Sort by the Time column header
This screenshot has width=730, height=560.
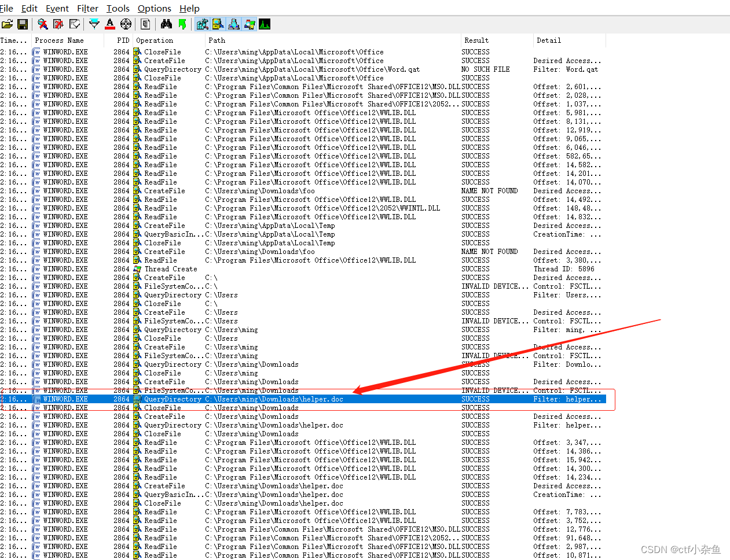coord(16,40)
